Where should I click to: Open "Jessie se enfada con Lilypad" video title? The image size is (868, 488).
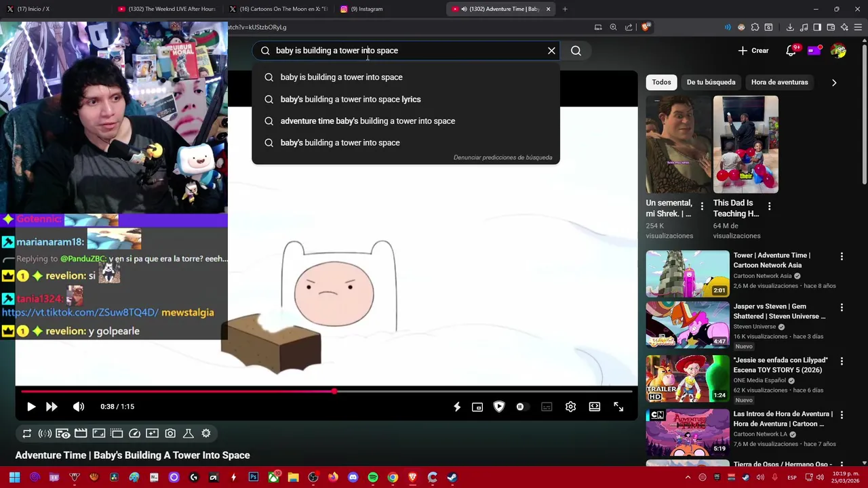coord(781,365)
